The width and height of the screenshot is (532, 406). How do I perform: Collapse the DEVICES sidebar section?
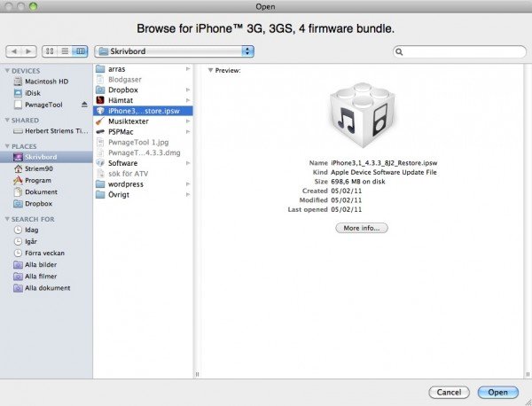tap(7, 71)
